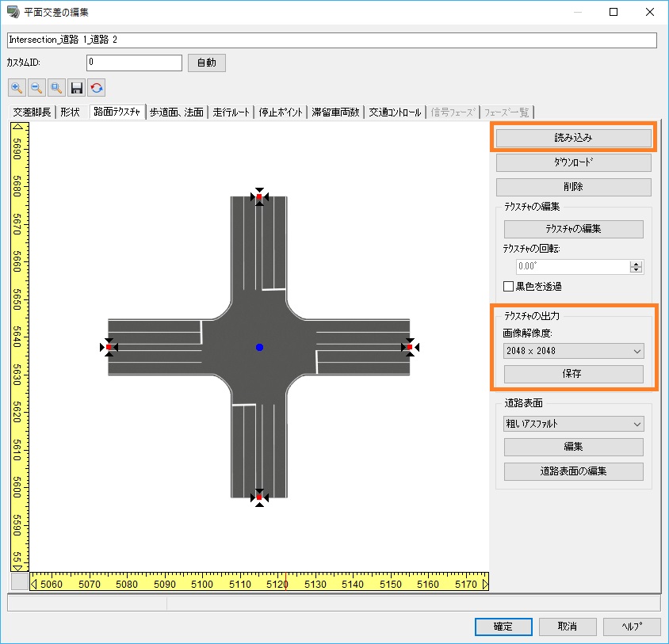669x644 pixels.
Task: Open the 走行ルート tab
Action: [231, 112]
